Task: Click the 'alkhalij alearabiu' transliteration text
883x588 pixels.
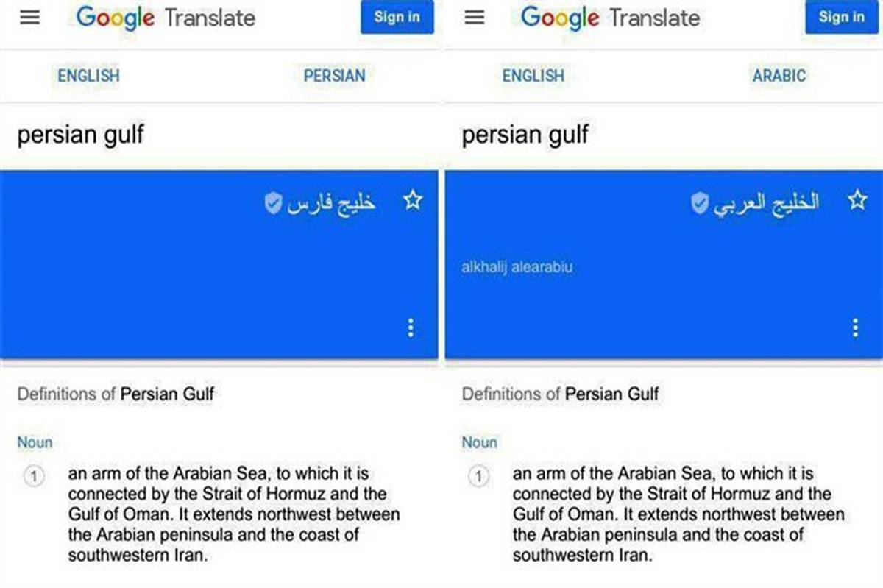Action: pos(517,267)
